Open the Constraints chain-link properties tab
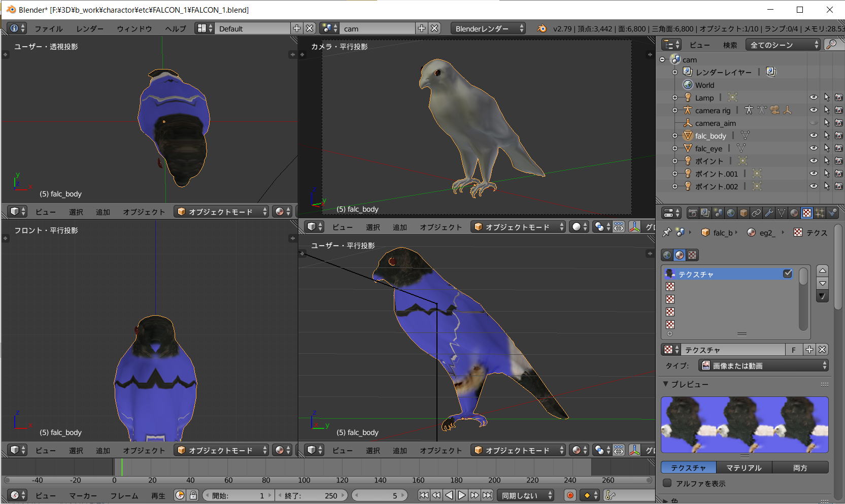845x504 pixels. (x=756, y=213)
